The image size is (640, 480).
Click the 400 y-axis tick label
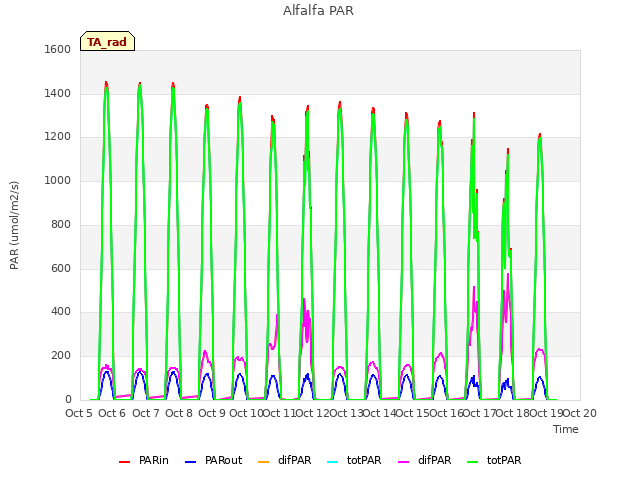tap(61, 312)
